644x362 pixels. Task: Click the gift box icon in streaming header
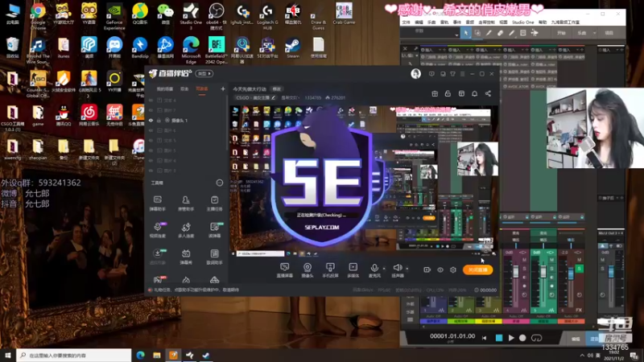point(435,93)
